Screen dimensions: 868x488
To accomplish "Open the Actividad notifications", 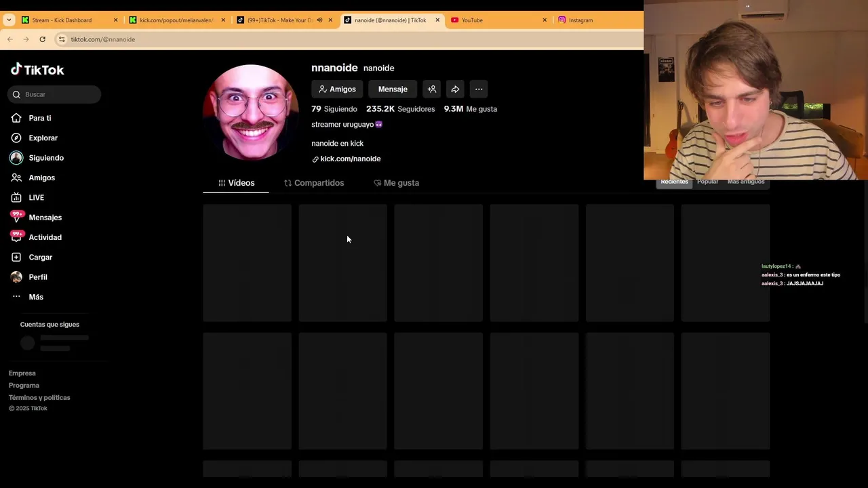I will tap(36, 237).
